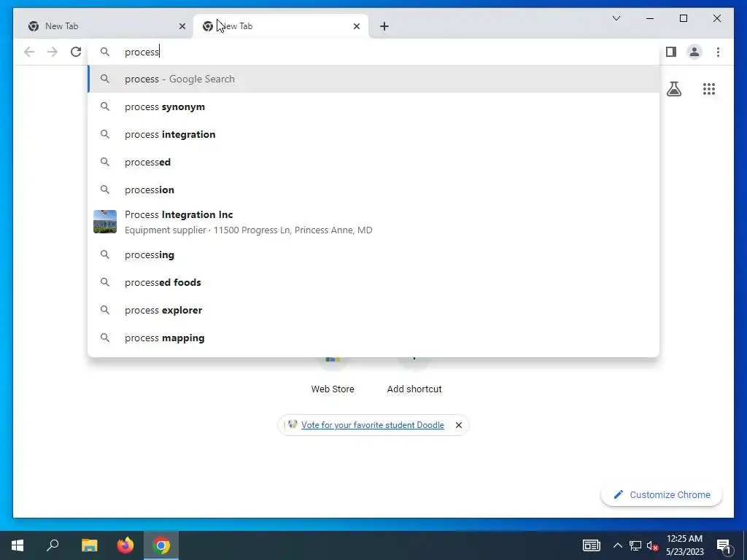Open Chrome three-dot menu
Image resolution: width=747 pixels, height=560 pixels.
pos(718,52)
